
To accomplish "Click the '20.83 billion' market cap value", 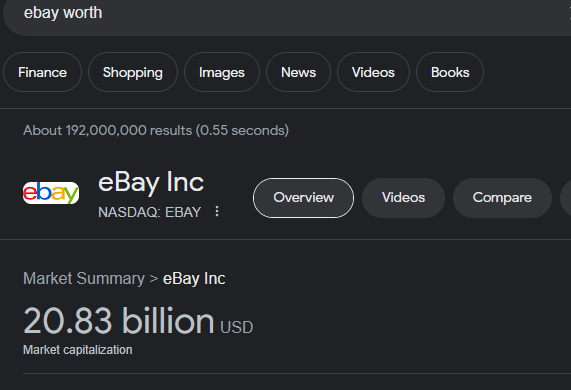I will pyautogui.click(x=119, y=321).
